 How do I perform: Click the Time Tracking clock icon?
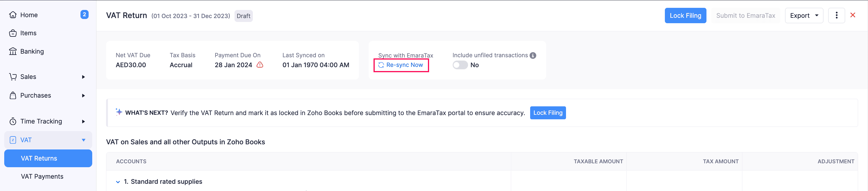click(13, 121)
